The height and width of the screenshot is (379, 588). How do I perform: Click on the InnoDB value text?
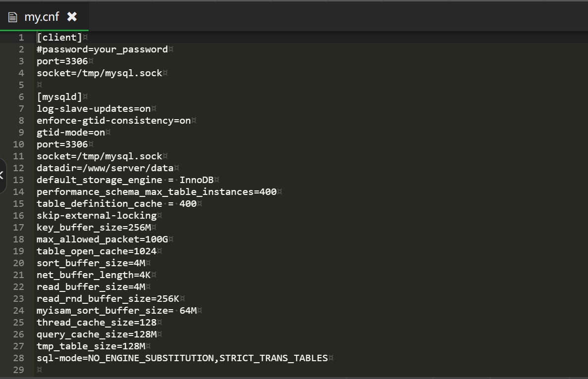point(196,180)
